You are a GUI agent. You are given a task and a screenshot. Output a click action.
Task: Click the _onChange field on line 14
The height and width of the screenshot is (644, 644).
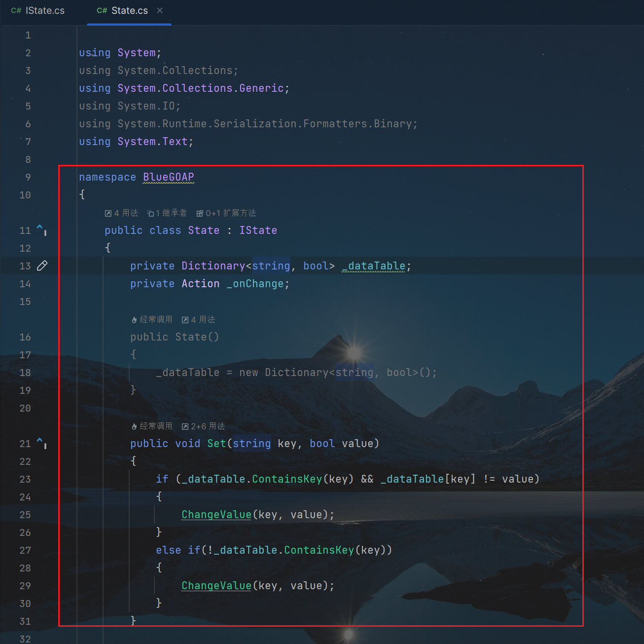point(255,284)
